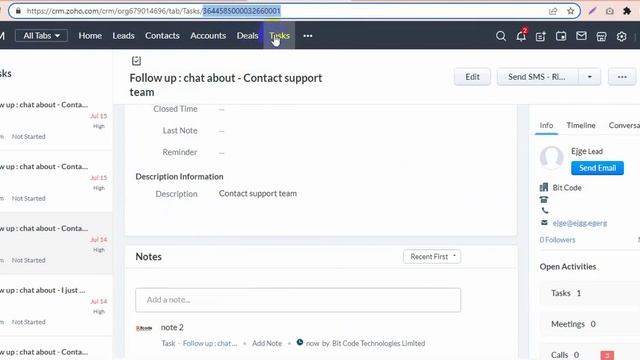Open the notifications bell icon
The height and width of the screenshot is (360, 640).
pos(521,36)
